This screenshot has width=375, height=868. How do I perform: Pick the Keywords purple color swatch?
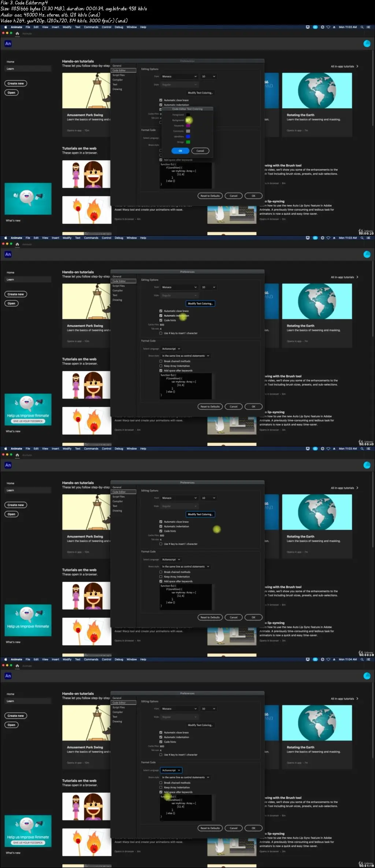(x=188, y=126)
